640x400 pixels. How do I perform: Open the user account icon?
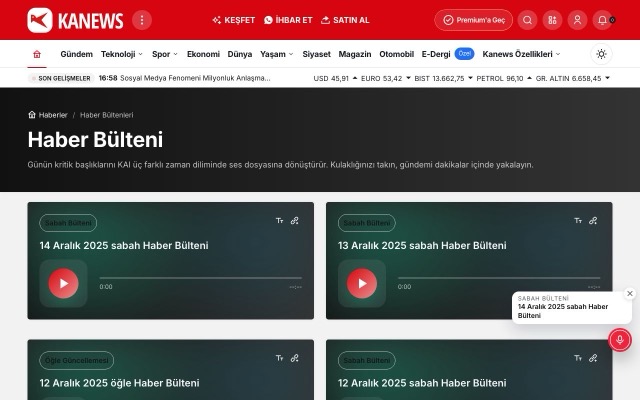pyautogui.click(x=577, y=20)
